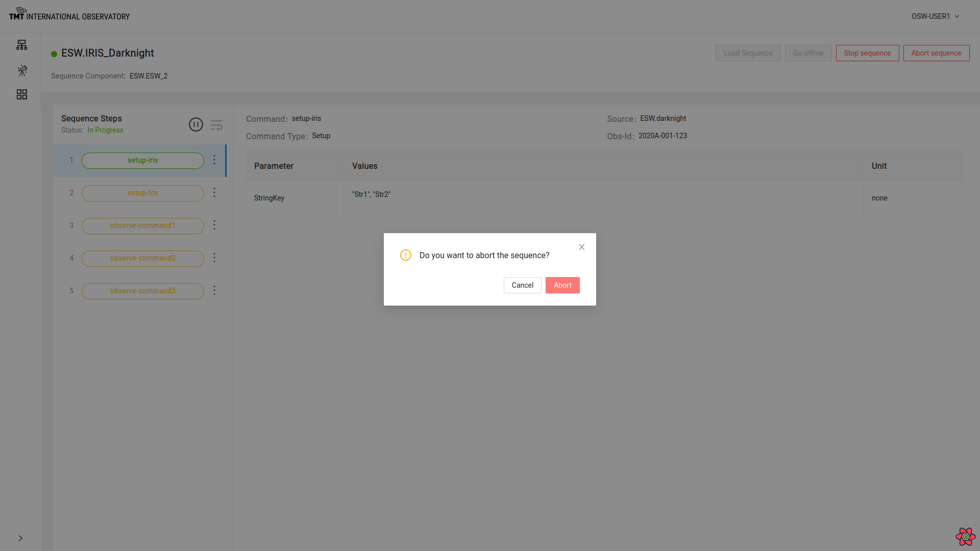Open the infrastructure hierarchy sidebar icon
The height and width of the screenshot is (551, 980).
pyautogui.click(x=21, y=45)
